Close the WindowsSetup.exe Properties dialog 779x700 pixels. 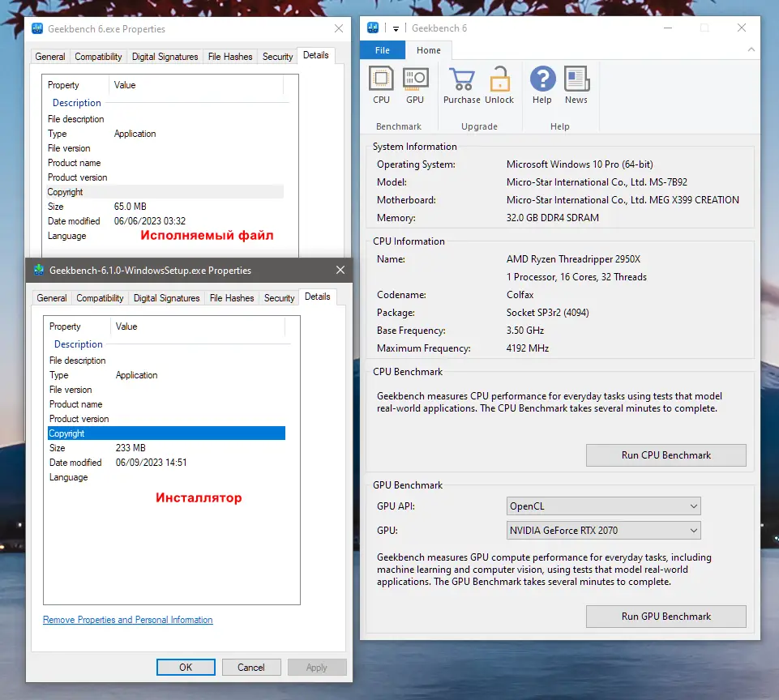coord(340,270)
